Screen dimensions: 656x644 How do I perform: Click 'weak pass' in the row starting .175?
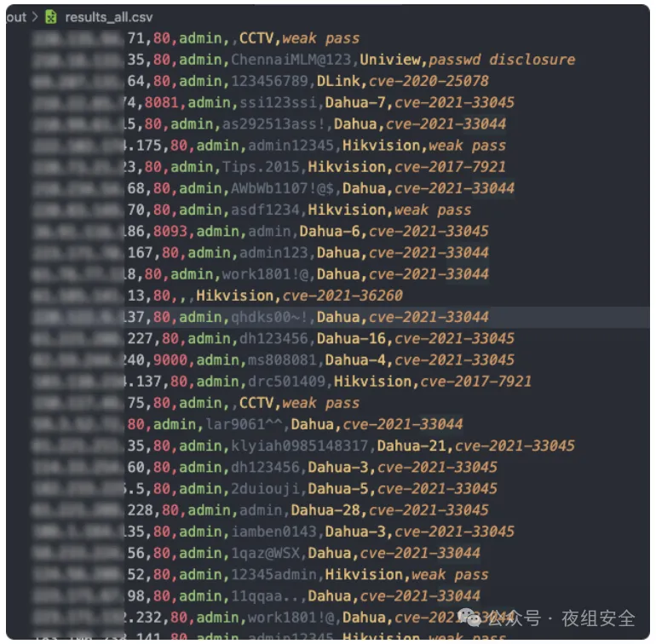[x=468, y=146]
